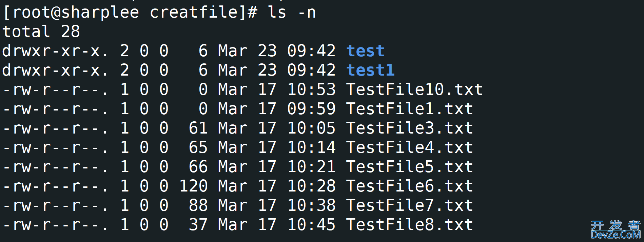Image resolution: width=644 pixels, height=242 pixels.
Task: Select the TestFile1.txt filename
Action: pyautogui.click(x=409, y=109)
